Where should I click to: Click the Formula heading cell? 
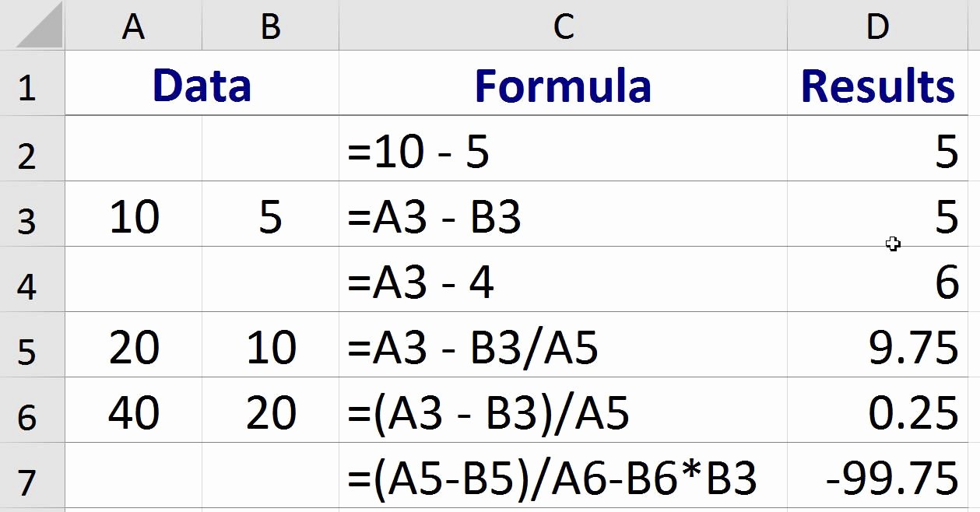(563, 86)
